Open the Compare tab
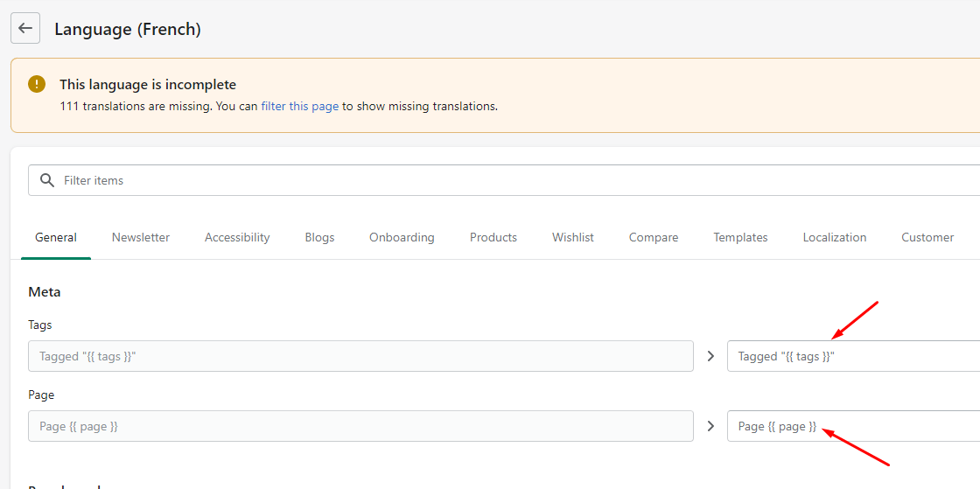This screenshot has height=489, width=980. pos(654,237)
